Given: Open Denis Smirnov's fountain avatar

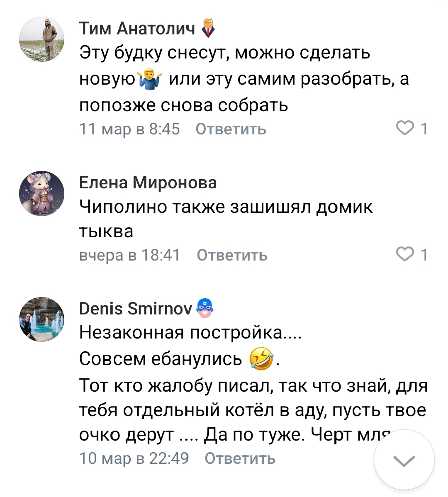Looking at the screenshot, I should point(42,319).
